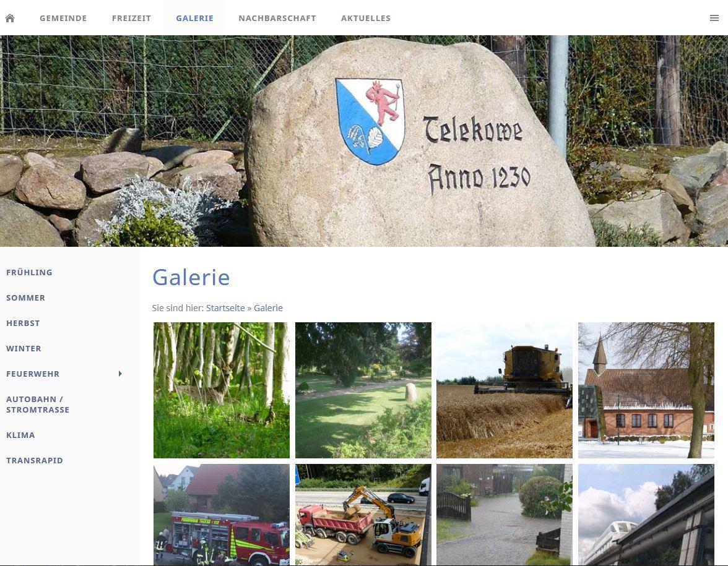Image resolution: width=728 pixels, height=566 pixels.
Task: Select the Galerie tab
Action: (x=194, y=18)
